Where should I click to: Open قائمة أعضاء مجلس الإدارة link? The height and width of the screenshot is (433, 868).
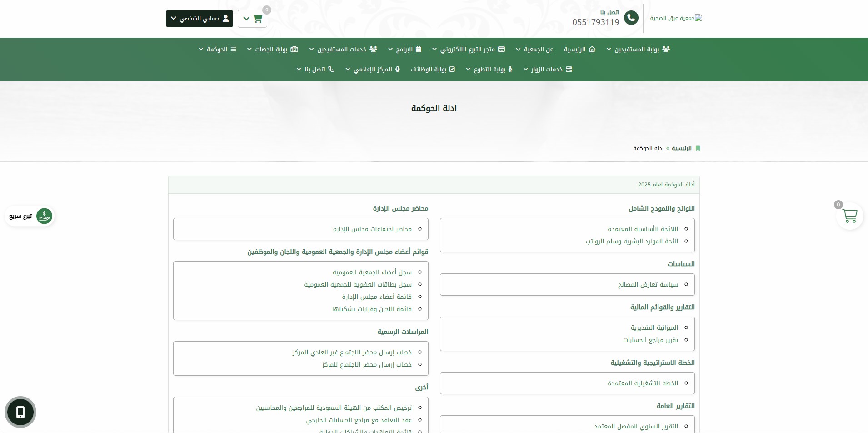click(x=377, y=297)
